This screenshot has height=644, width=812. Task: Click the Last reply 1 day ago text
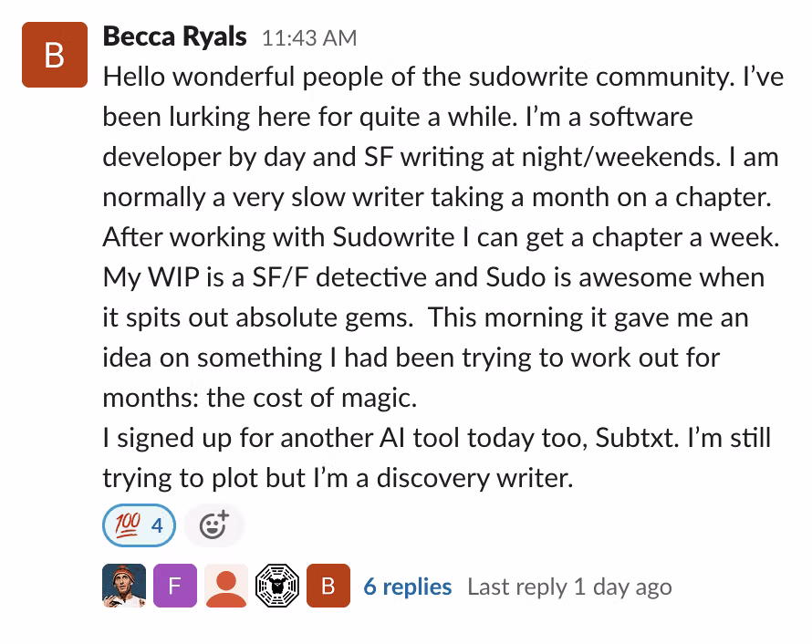(x=569, y=587)
